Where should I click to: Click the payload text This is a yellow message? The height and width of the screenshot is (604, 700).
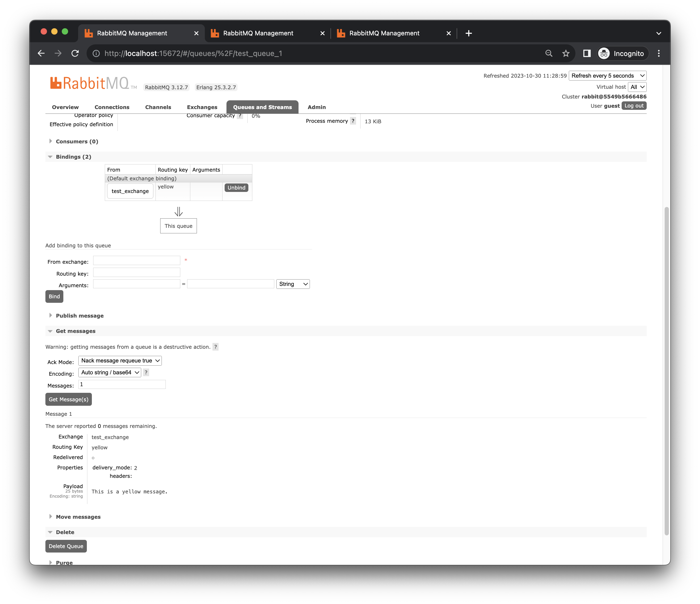pyautogui.click(x=129, y=492)
